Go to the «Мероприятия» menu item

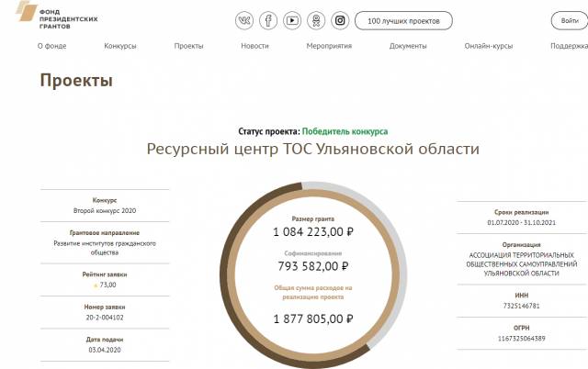[329, 46]
